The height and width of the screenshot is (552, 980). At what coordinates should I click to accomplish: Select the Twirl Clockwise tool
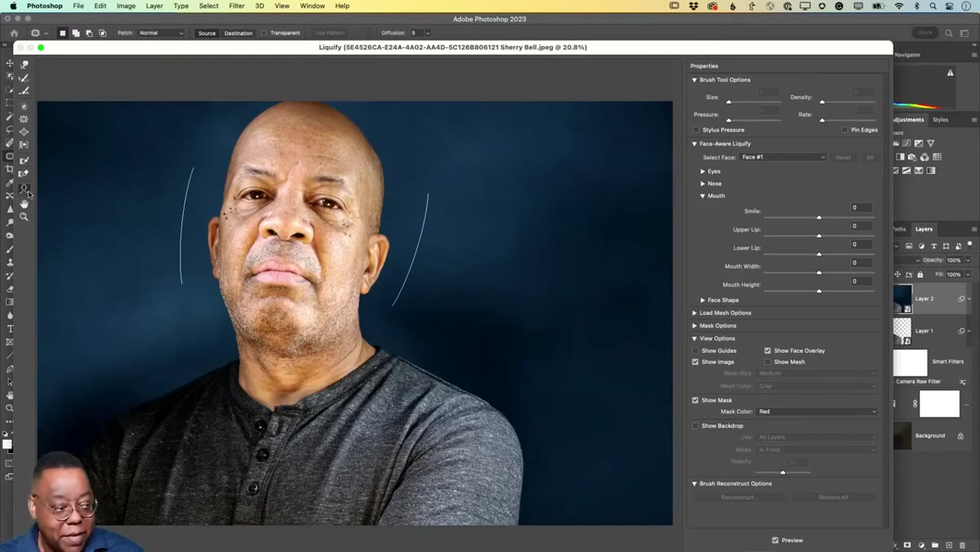pos(24,106)
